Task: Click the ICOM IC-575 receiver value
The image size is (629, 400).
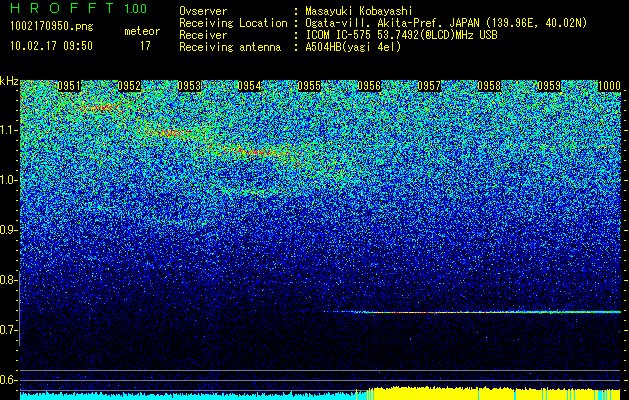Action: pos(402,35)
